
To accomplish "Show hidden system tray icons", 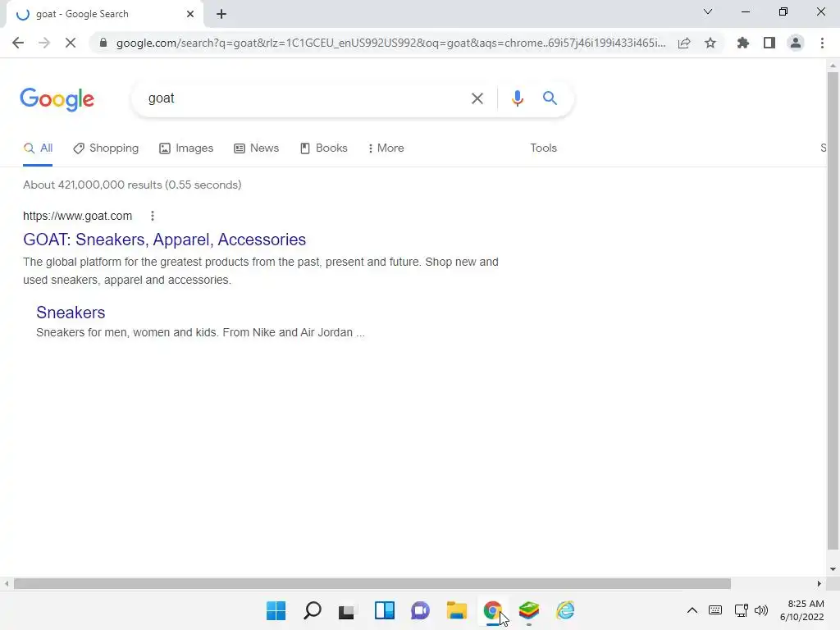I will (692, 610).
